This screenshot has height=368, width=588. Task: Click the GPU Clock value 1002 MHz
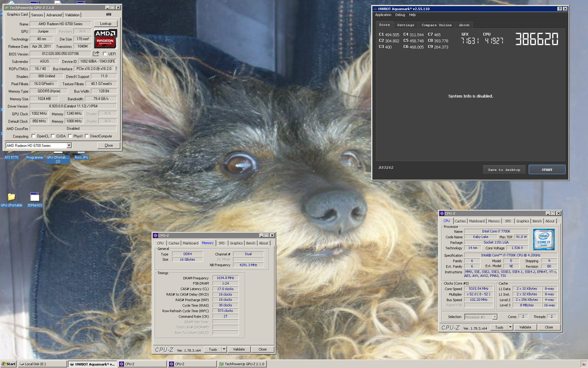click(x=39, y=113)
